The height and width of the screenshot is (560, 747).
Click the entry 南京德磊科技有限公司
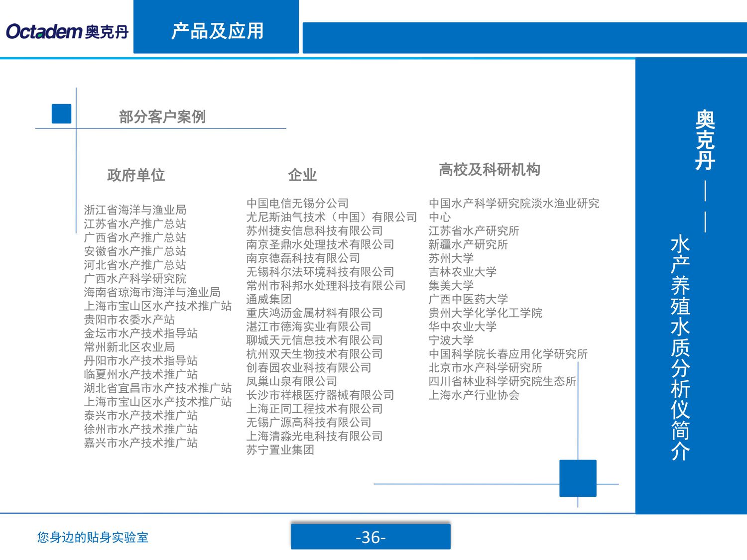coord(303,258)
